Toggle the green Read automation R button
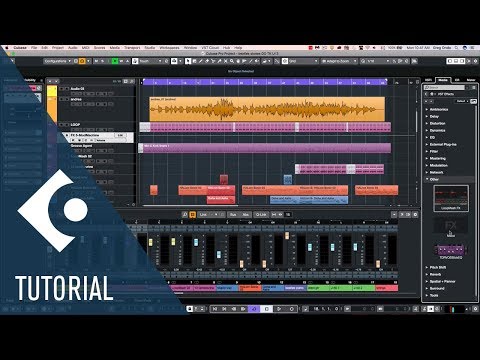The image size is (480, 360). pyautogui.click(x=115, y=61)
